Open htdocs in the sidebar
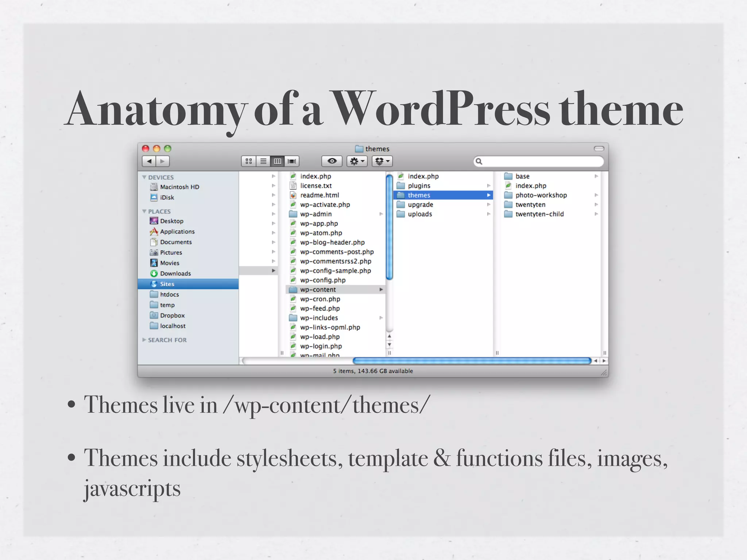747x560 pixels. [165, 295]
